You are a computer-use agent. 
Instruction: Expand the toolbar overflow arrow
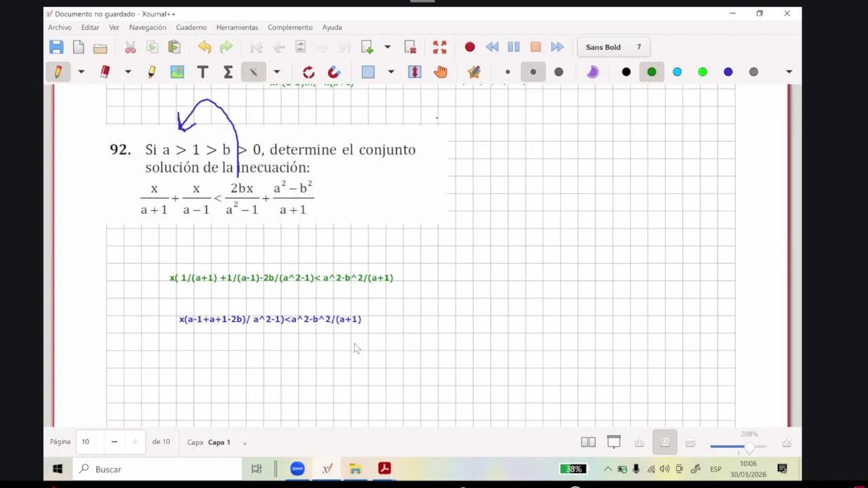pyautogui.click(x=789, y=72)
